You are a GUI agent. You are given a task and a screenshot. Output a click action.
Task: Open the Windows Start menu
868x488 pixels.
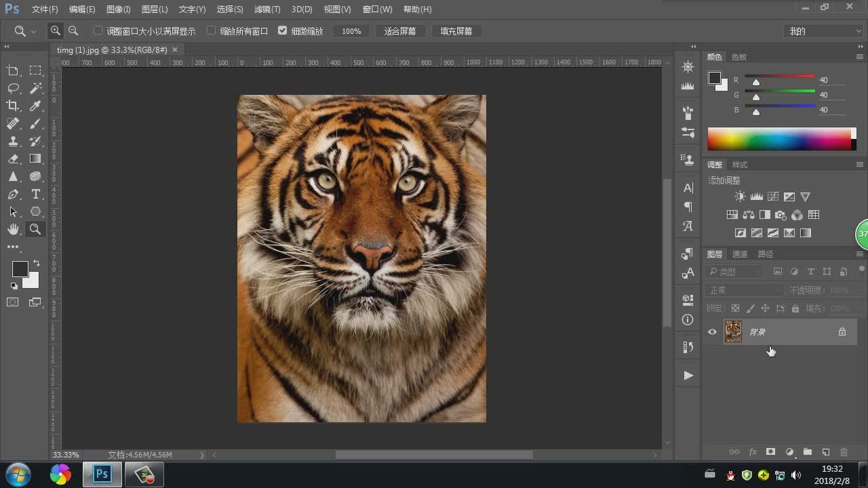pos(18,474)
